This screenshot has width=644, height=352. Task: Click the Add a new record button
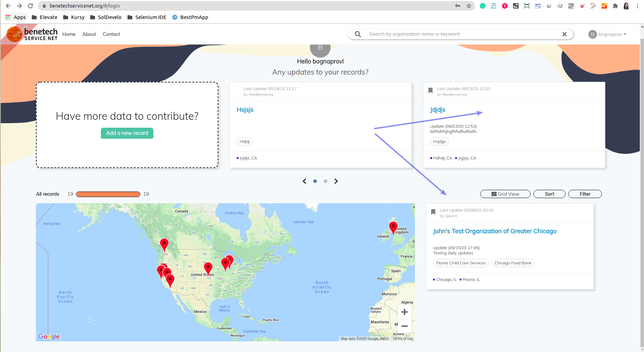point(127,133)
